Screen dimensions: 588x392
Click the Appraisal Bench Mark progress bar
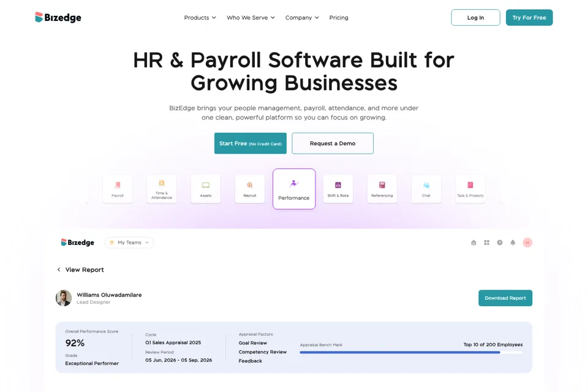point(411,353)
